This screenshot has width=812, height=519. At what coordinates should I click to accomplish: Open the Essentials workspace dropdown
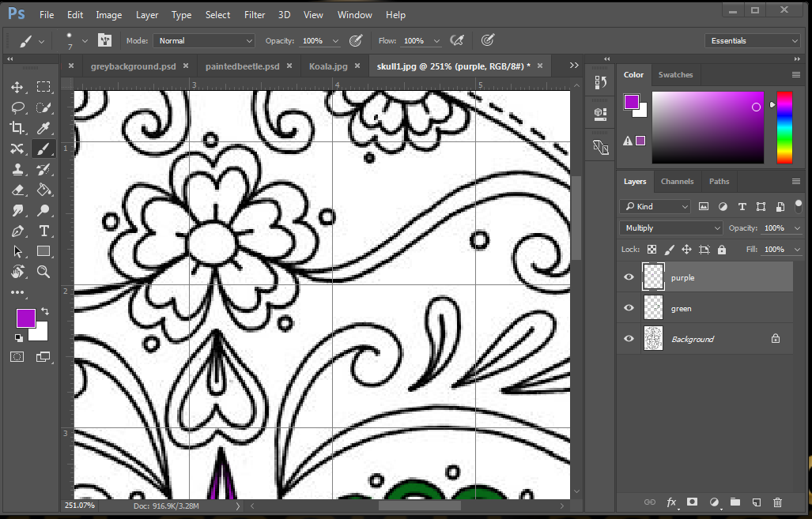pos(752,41)
